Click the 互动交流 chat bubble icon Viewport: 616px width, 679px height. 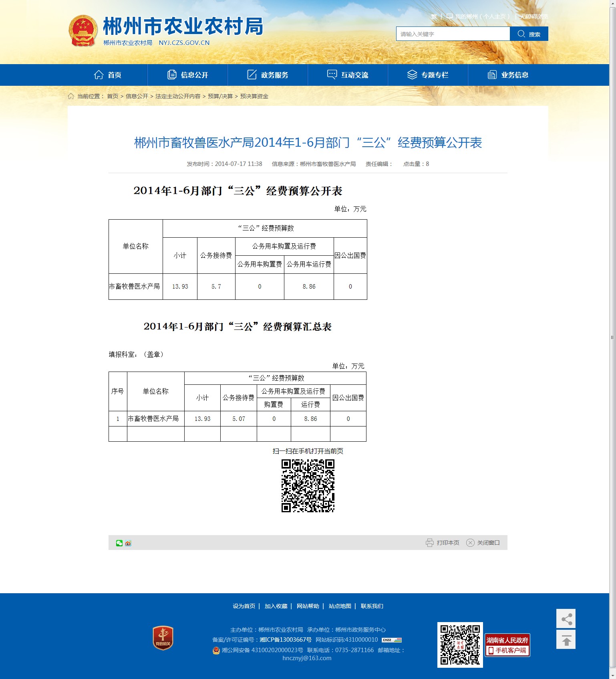(x=332, y=75)
